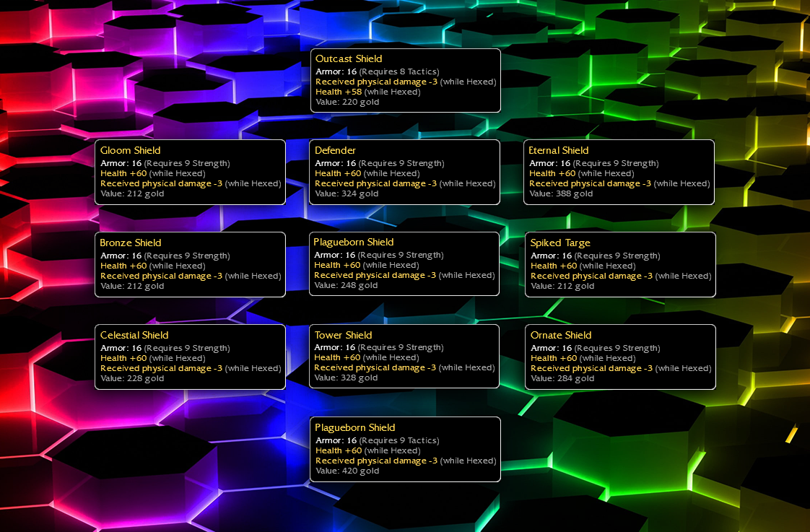Select the Value: 328 gold text
810x532 pixels.
346,378
